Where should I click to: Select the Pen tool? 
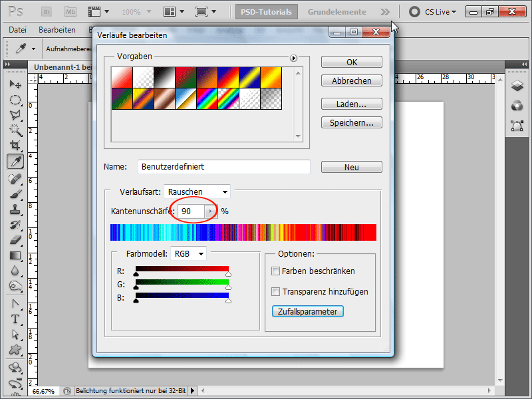pos(15,304)
